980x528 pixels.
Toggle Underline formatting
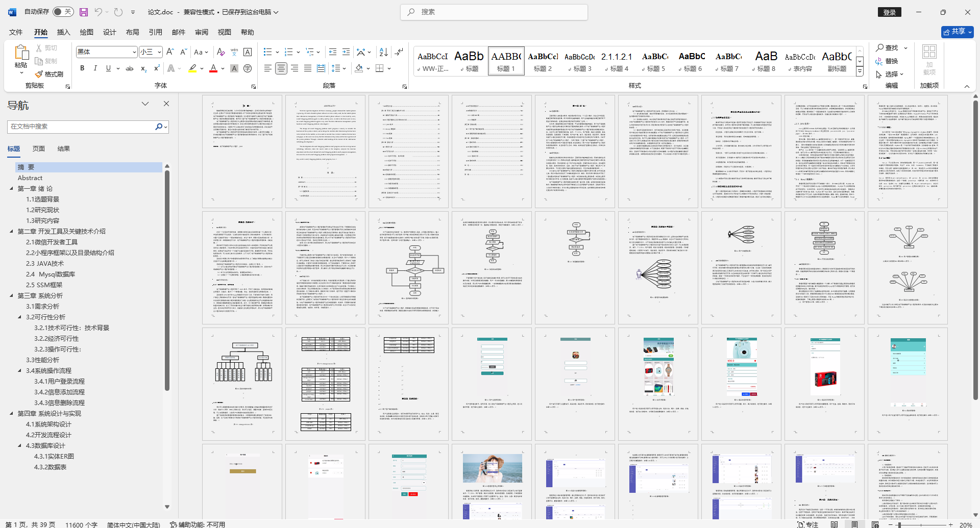coord(108,68)
